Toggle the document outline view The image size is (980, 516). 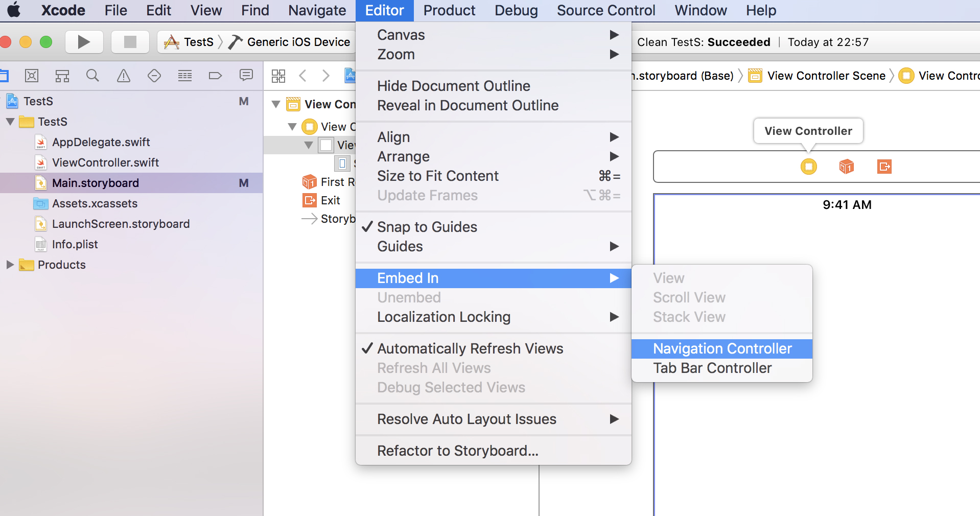(x=278, y=76)
